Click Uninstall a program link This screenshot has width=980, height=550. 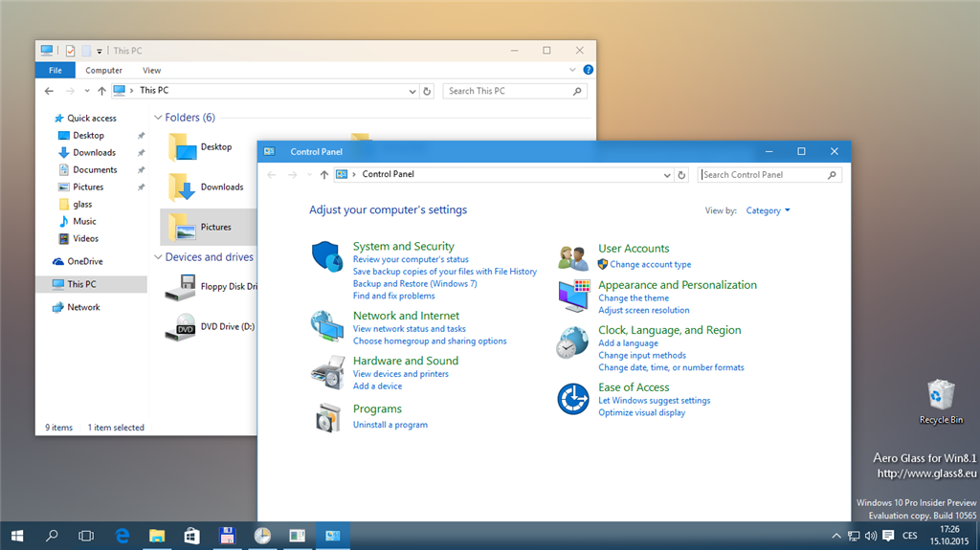pyautogui.click(x=390, y=425)
